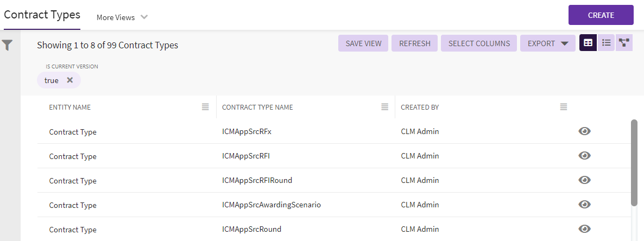View the ICMAppSrcAwardingScenario record via eye icon
The image size is (644, 241).
coord(584,205)
